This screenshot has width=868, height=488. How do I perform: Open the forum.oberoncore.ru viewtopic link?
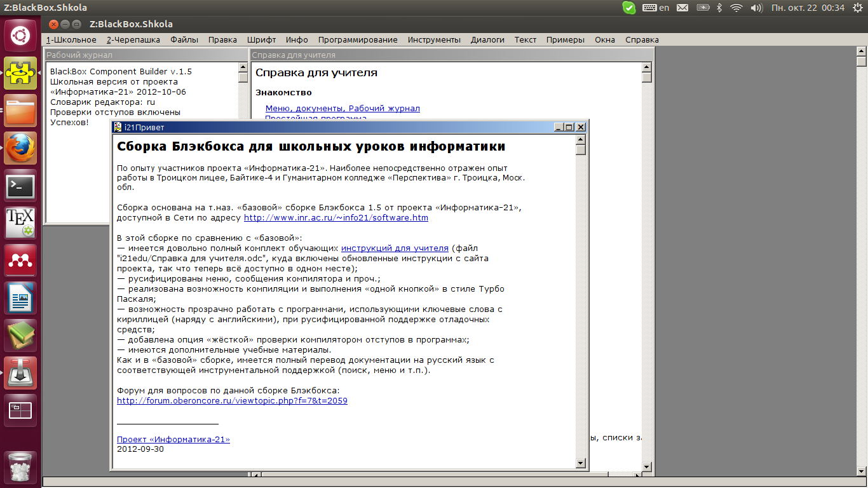232,401
